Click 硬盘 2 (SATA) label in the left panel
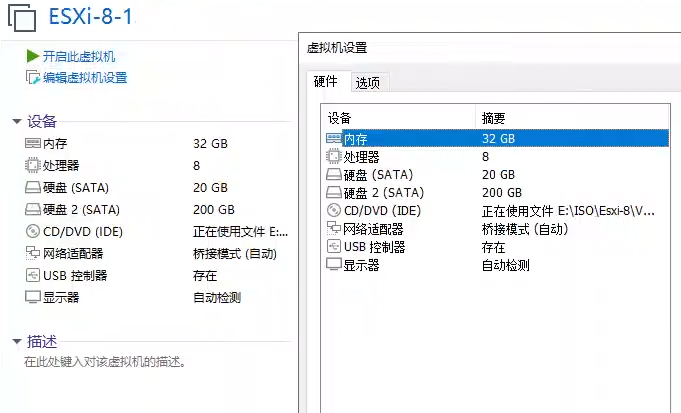This screenshot has height=413, width=681. tap(81, 210)
